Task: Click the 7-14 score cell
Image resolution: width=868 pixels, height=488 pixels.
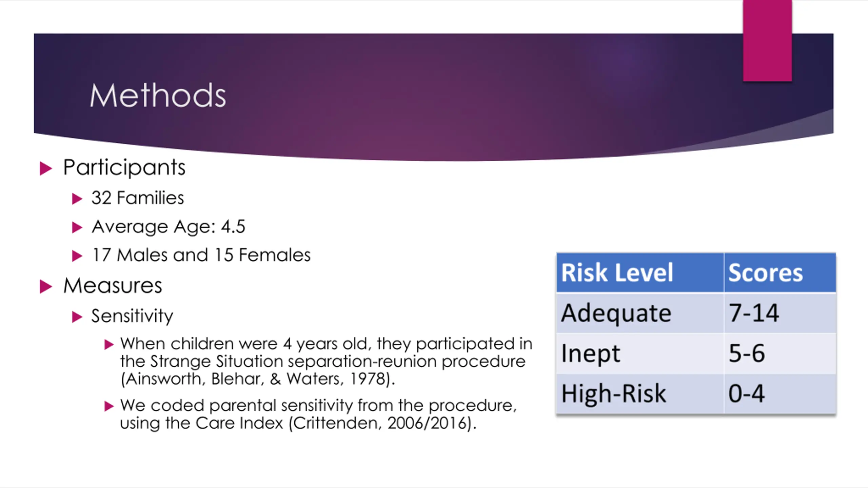Action: click(x=780, y=313)
